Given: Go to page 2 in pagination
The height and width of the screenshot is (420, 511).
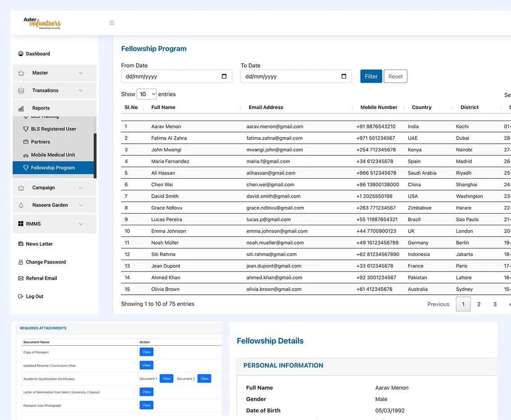Looking at the screenshot, I should 479,304.
